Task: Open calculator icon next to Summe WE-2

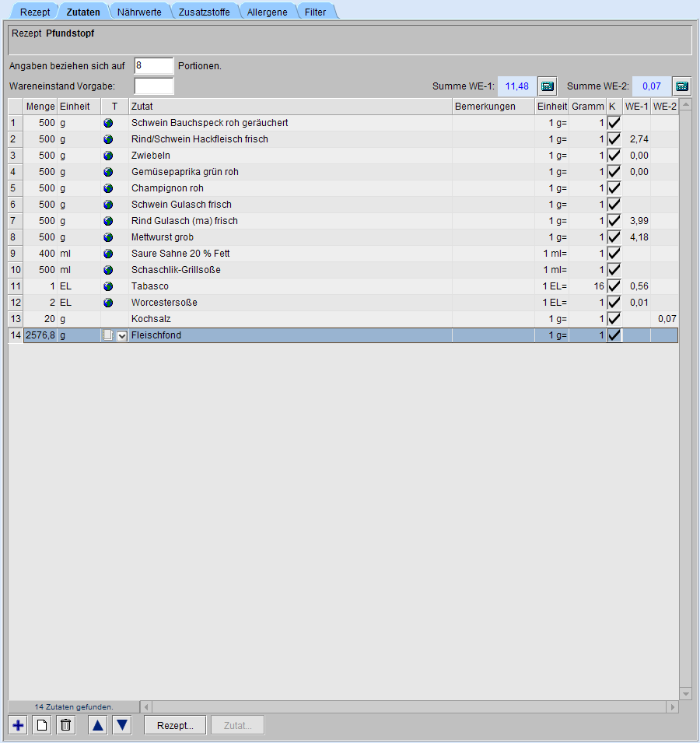Action: (x=682, y=86)
